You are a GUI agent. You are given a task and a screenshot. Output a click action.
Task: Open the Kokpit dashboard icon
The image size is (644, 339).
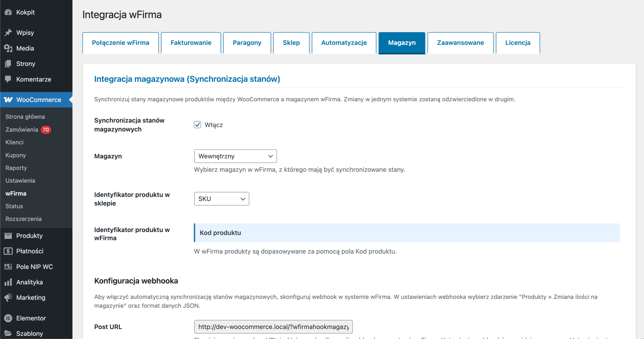coord(8,12)
